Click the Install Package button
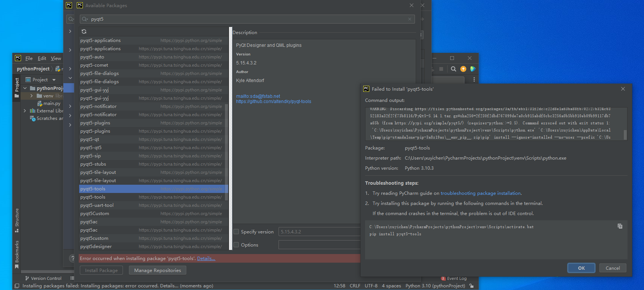The height and width of the screenshot is (290, 644). (x=101, y=270)
